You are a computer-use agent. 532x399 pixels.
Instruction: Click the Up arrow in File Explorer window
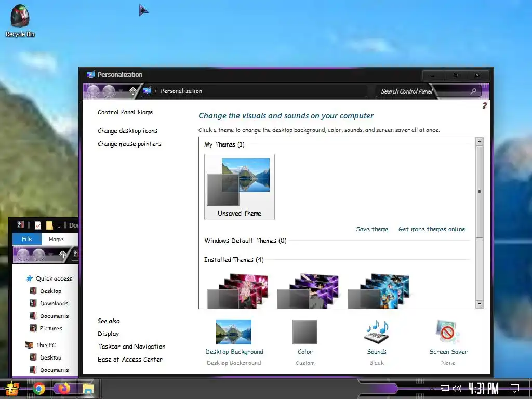63,255
